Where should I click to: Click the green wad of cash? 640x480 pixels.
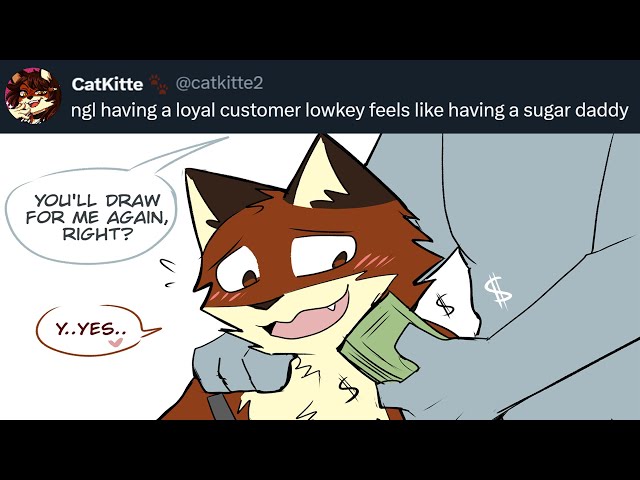pyautogui.click(x=380, y=340)
